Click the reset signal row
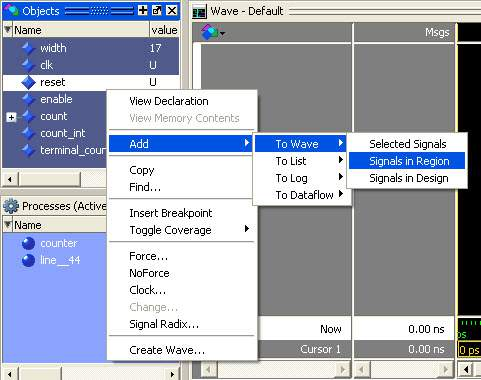 tap(91, 82)
